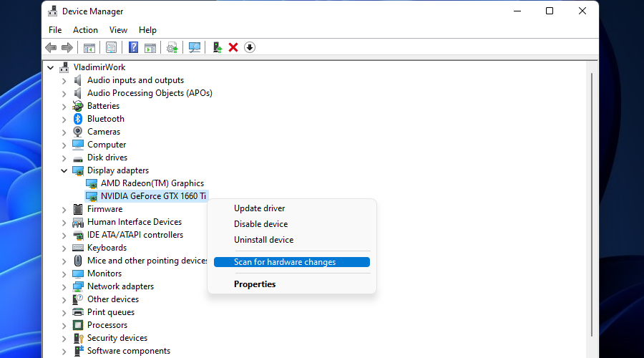644x358 pixels.
Task: Expand Audio inputs and outputs
Action: tap(64, 81)
